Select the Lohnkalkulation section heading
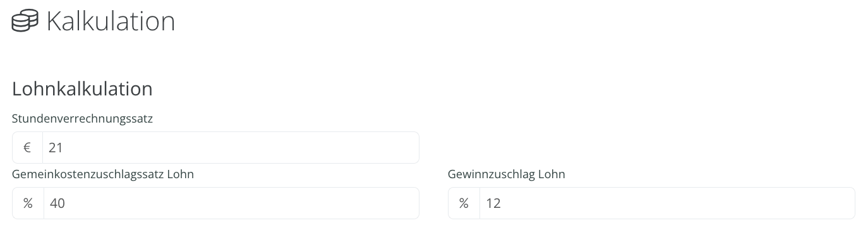The width and height of the screenshot is (868, 230). (82, 88)
